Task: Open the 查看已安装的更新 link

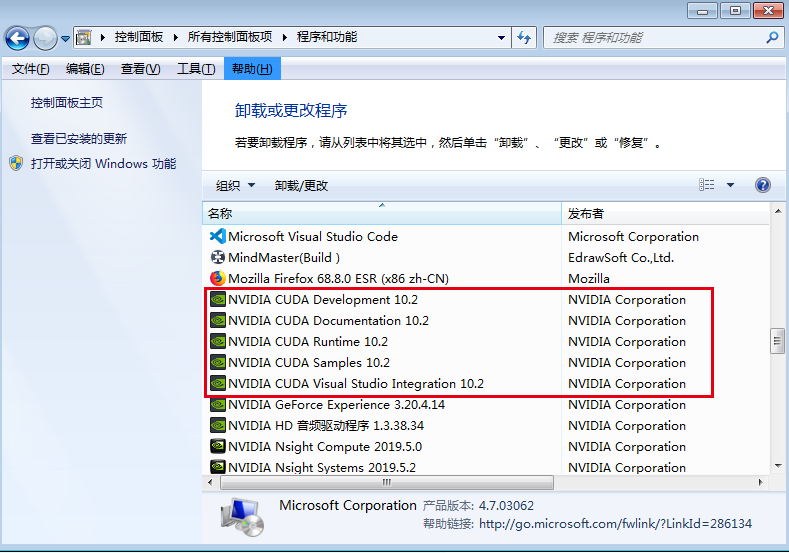Action: point(78,138)
